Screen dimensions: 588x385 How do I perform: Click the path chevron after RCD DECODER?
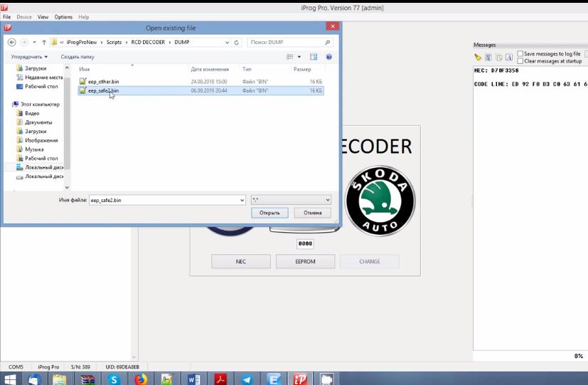coord(170,43)
